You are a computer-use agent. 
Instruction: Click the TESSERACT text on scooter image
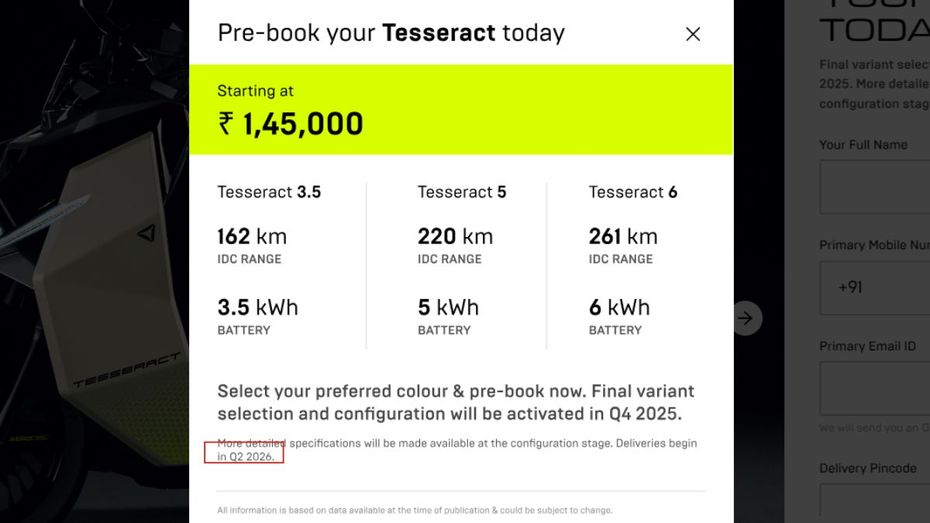pos(126,369)
